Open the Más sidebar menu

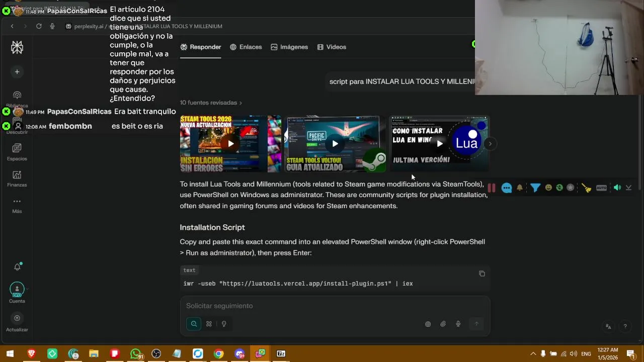coord(17,205)
